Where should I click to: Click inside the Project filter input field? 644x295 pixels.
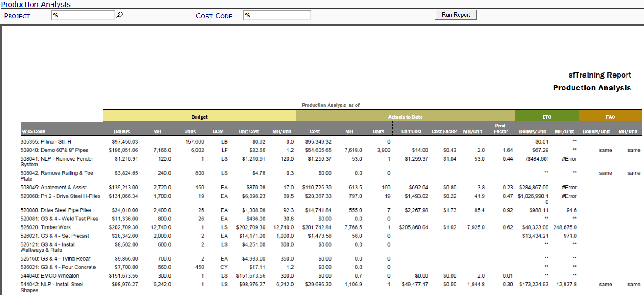coord(83,14)
